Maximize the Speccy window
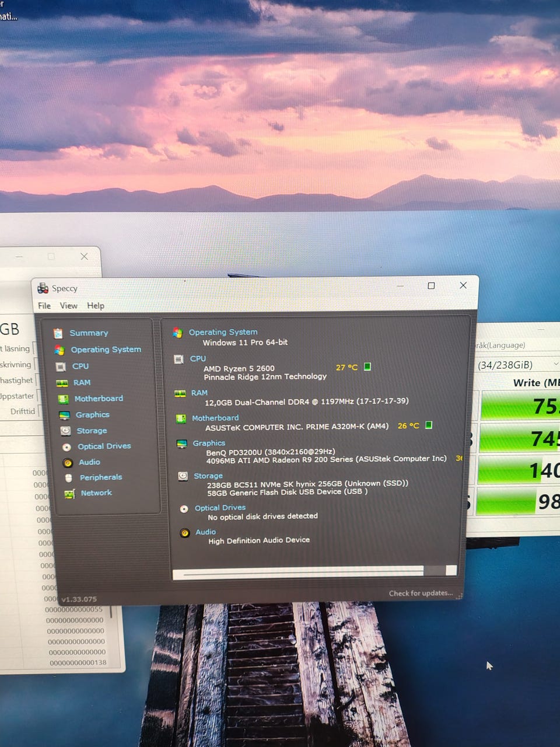Screen dimensions: 560x747 click(x=431, y=286)
